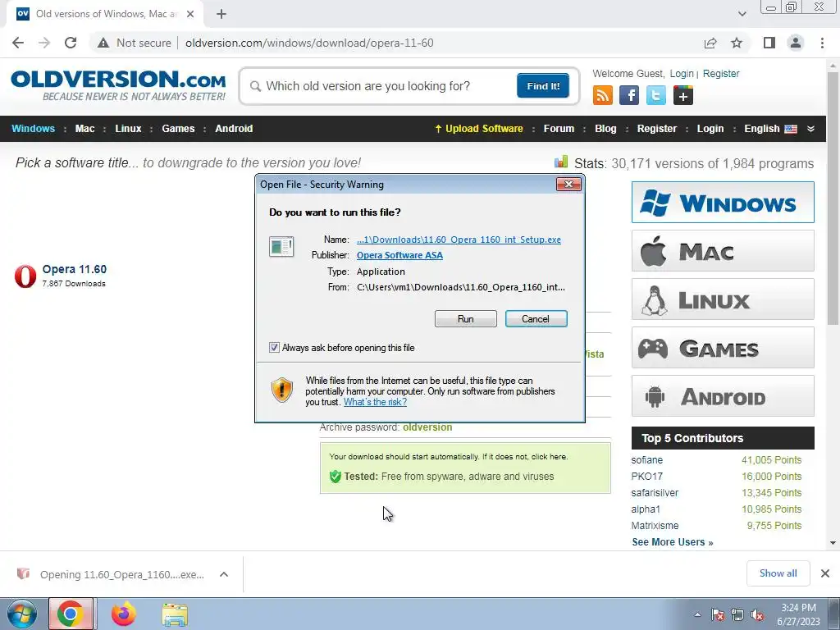Select English language option
The height and width of the screenshot is (630, 840).
(770, 129)
